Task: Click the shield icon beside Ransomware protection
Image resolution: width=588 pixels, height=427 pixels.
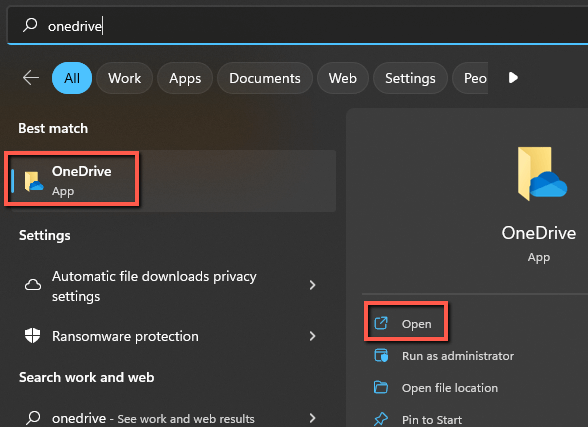Action: 33,335
